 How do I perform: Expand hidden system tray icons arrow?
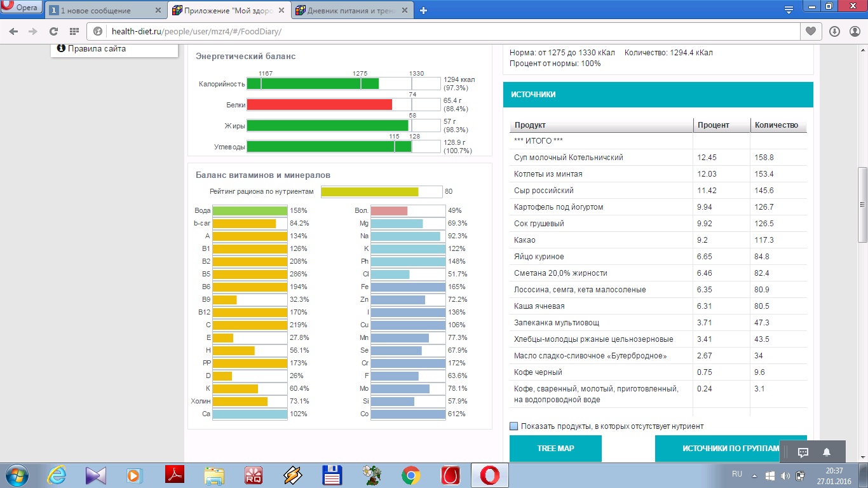point(754,475)
